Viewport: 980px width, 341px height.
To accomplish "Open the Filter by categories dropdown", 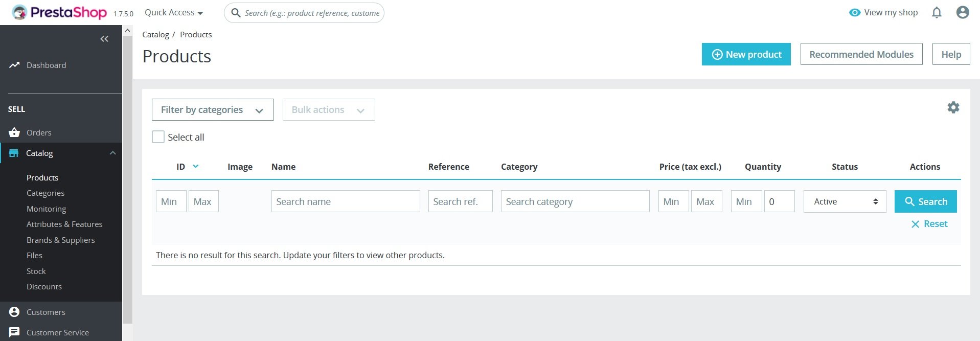I will [213, 110].
